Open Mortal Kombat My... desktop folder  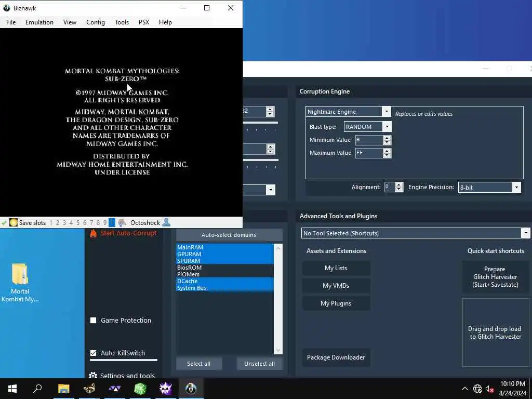coord(20,282)
